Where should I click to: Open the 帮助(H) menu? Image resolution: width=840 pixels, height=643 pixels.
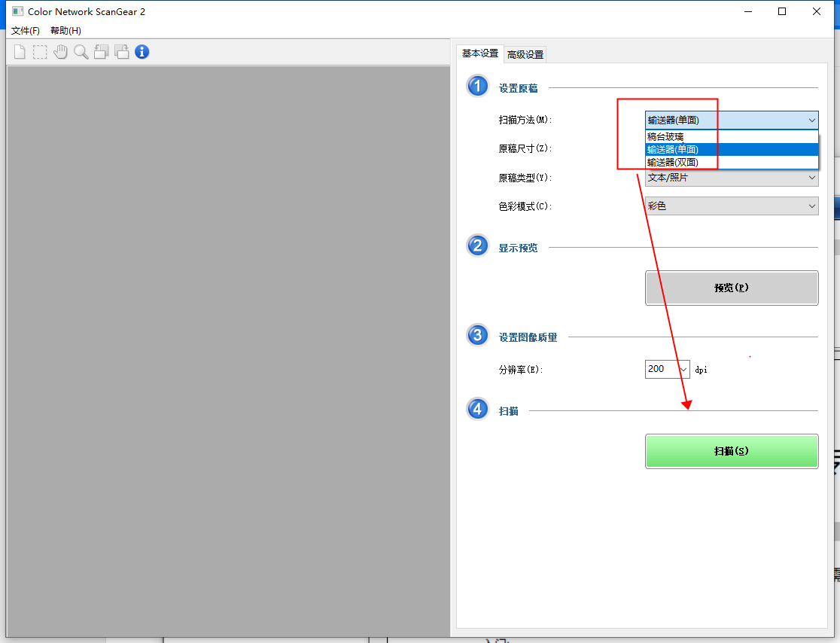(x=65, y=31)
